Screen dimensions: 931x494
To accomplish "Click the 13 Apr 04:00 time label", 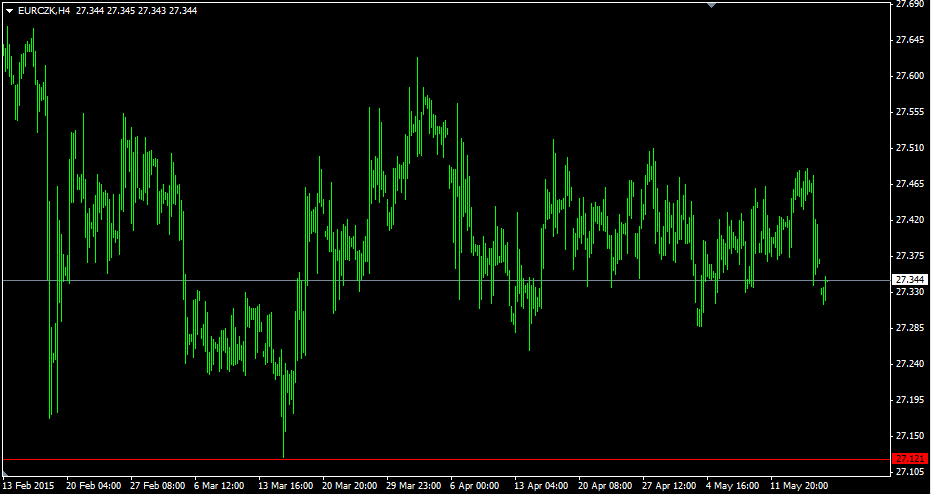I will pos(542,486).
